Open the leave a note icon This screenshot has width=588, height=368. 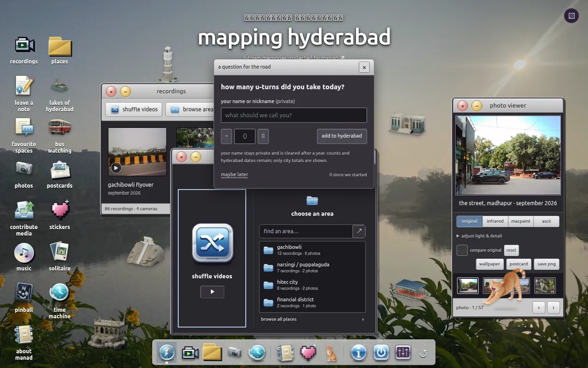[x=24, y=93]
